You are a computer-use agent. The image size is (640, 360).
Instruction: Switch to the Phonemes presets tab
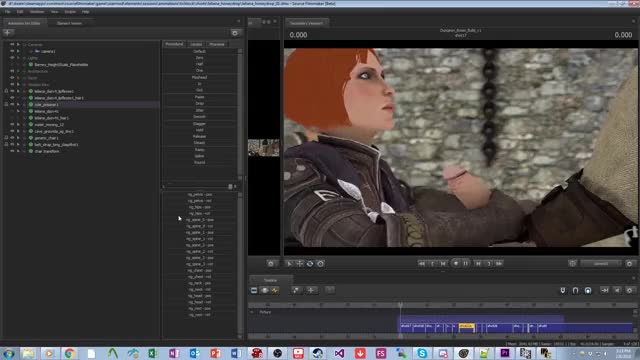tap(217, 44)
